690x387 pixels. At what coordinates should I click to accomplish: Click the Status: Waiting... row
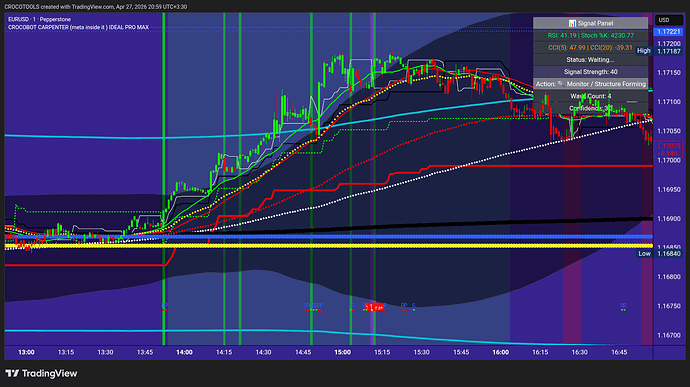pyautogui.click(x=591, y=59)
